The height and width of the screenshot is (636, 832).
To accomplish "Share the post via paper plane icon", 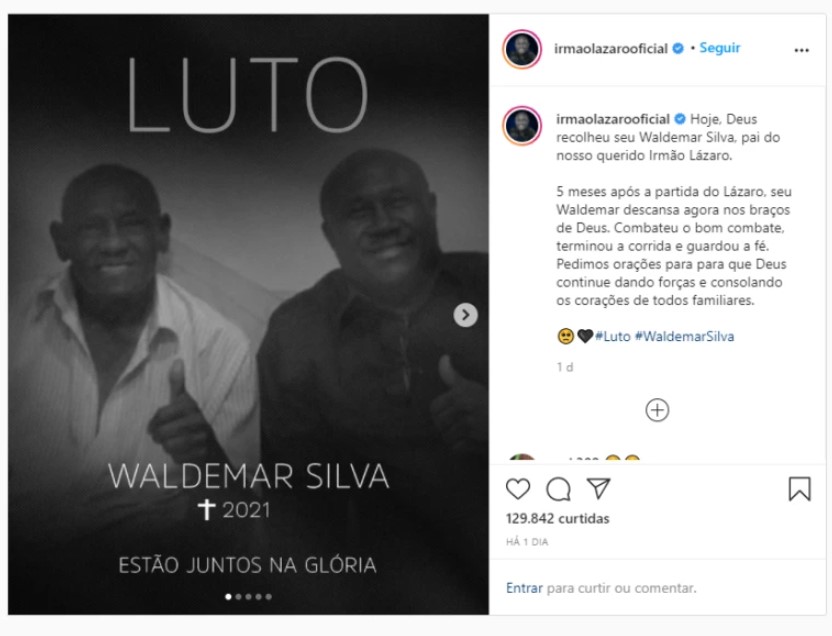I will (599, 489).
